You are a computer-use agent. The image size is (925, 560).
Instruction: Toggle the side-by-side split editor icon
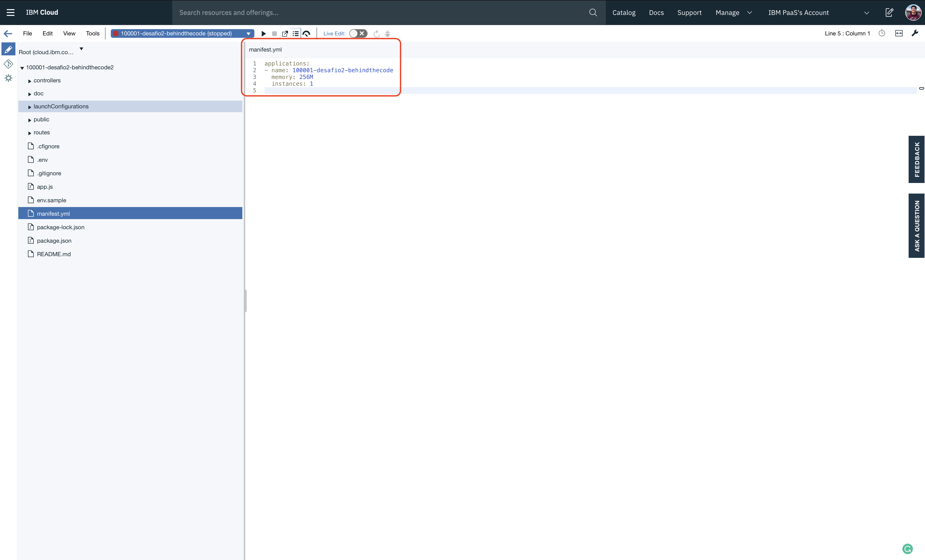tap(899, 33)
